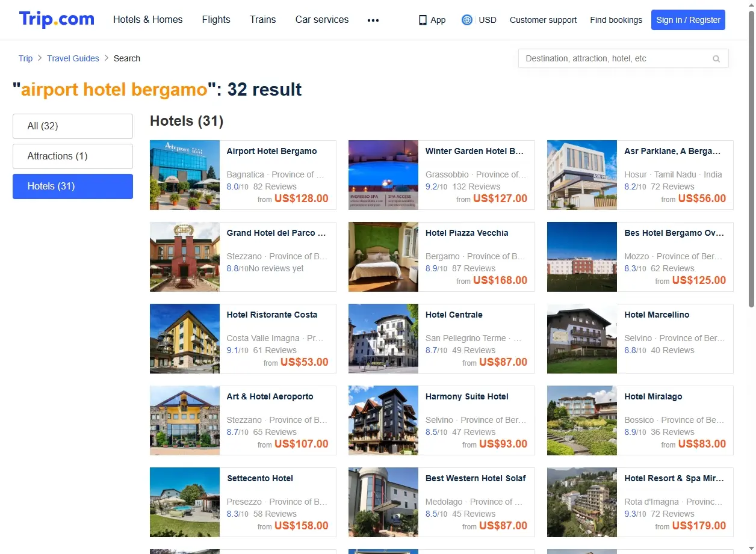Open Flights menu
This screenshot has height=554, width=756.
click(x=216, y=20)
